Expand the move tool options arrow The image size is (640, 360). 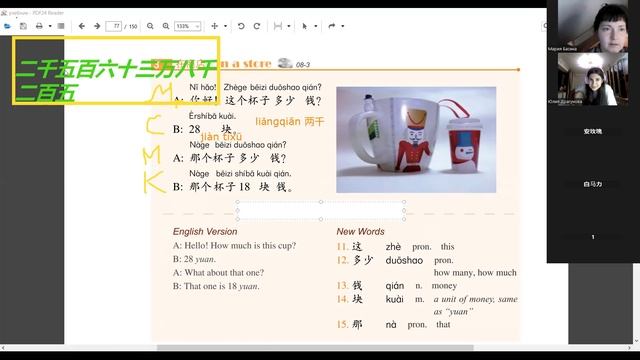click(225, 26)
